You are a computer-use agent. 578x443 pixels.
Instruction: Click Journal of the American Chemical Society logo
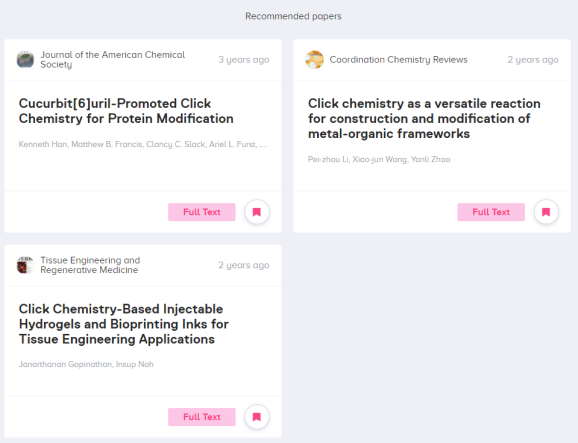coord(25,60)
